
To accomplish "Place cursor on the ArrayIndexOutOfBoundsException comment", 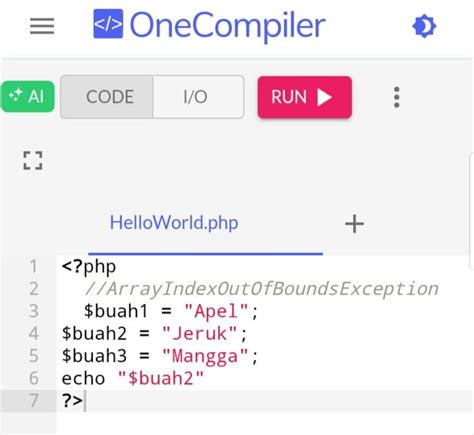I will pyautogui.click(x=261, y=289).
